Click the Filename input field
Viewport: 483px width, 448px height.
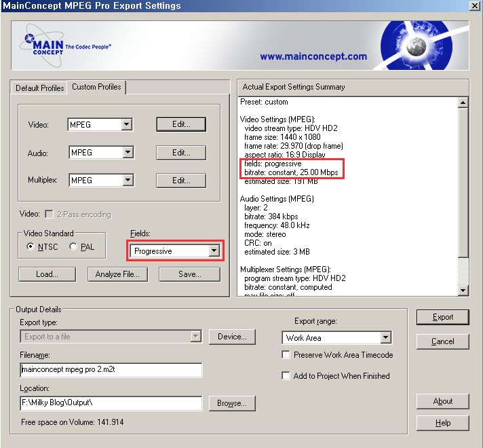coord(111,370)
